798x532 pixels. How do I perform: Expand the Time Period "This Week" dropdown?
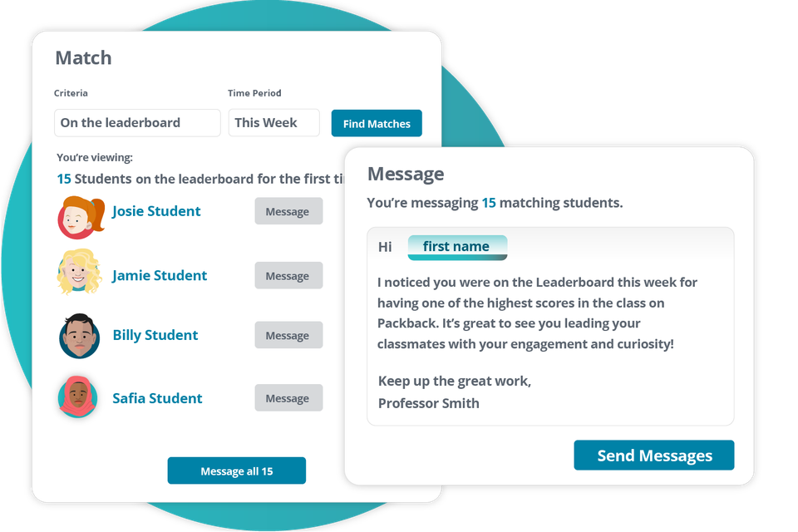[x=273, y=123]
